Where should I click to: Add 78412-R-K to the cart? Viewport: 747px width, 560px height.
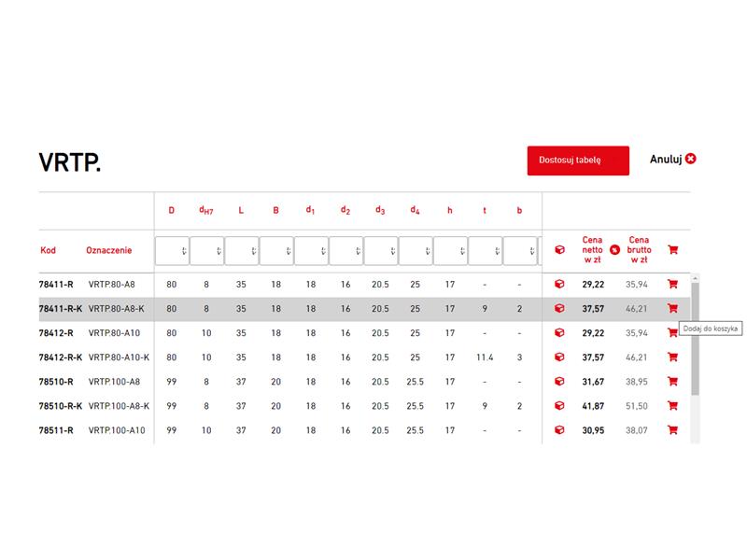tap(672, 357)
